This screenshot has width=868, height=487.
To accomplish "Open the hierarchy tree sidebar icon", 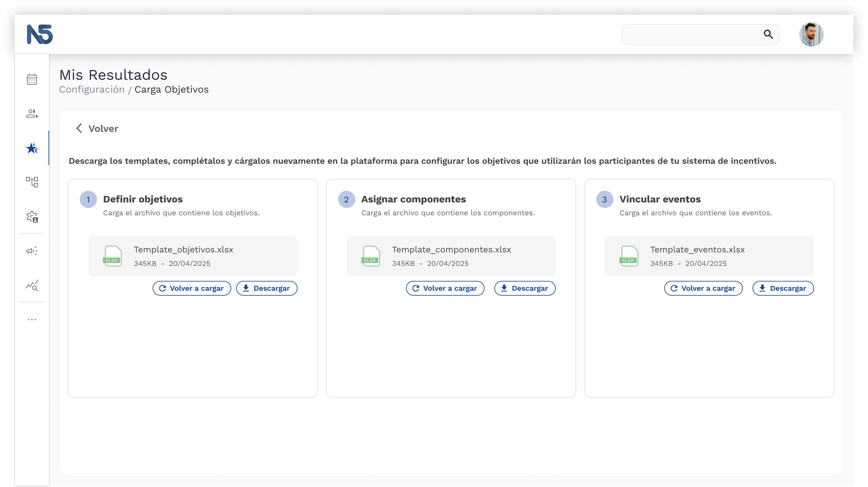I will (32, 182).
